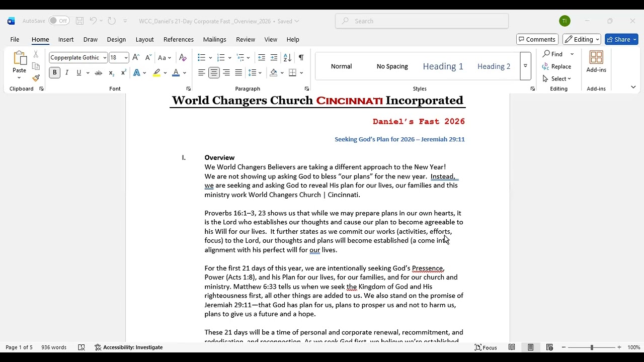Click the Cut scissors icon
The height and width of the screenshot is (362, 644).
tap(36, 54)
